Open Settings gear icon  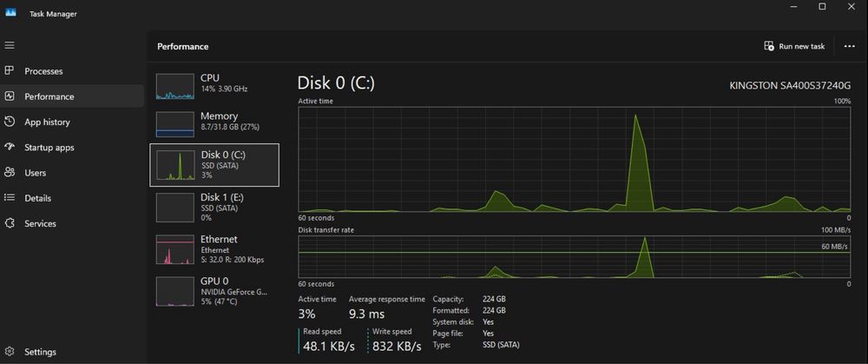[9, 351]
